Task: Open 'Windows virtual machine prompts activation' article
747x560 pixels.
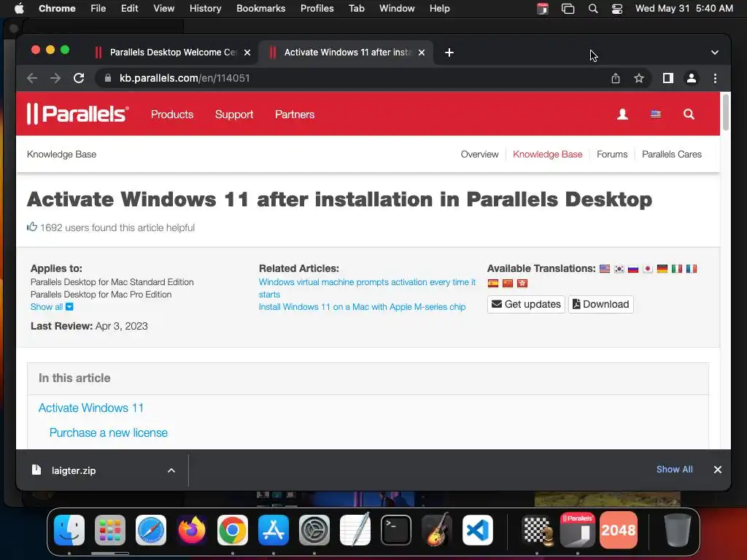Action: 367,288
